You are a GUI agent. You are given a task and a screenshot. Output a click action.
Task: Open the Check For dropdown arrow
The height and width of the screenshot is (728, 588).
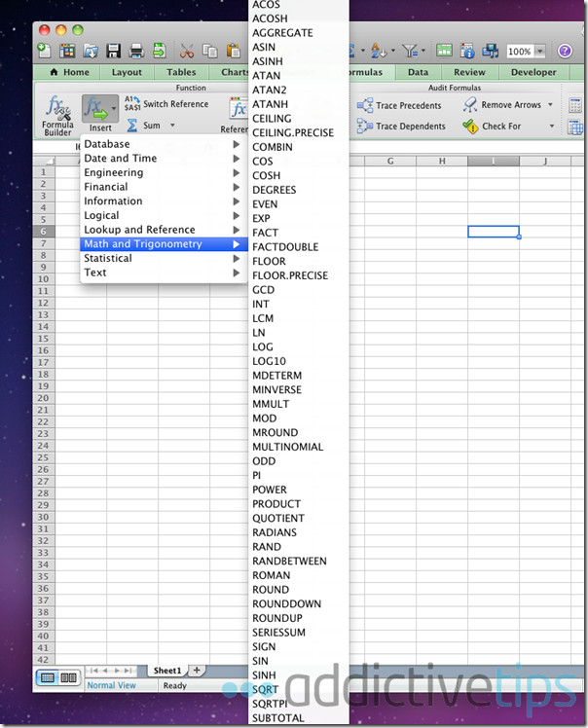pos(552,127)
